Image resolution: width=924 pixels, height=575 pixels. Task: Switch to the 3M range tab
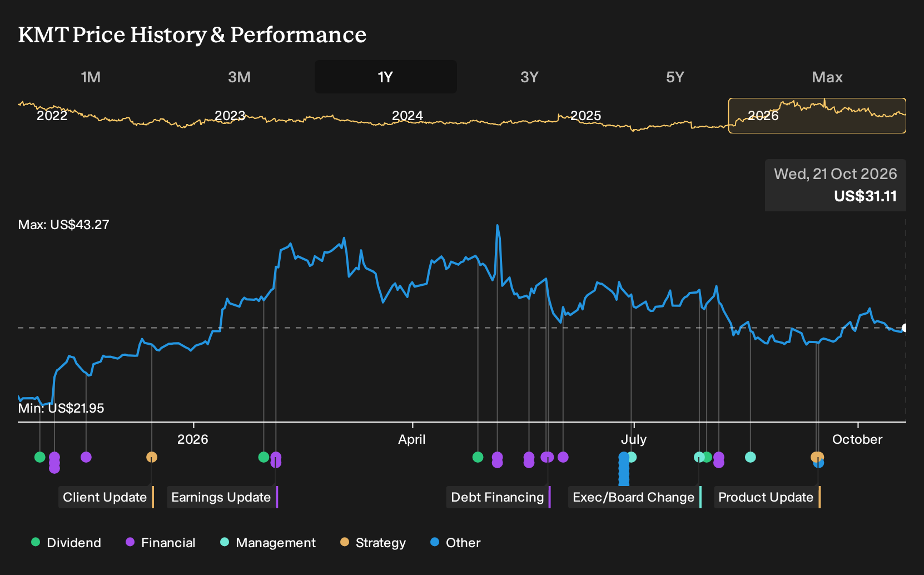[239, 77]
